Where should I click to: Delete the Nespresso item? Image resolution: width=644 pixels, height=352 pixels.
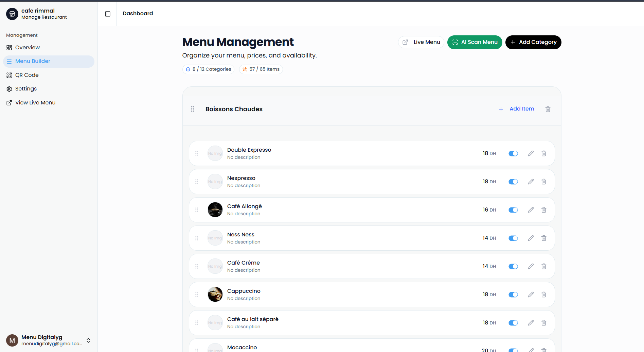click(544, 182)
